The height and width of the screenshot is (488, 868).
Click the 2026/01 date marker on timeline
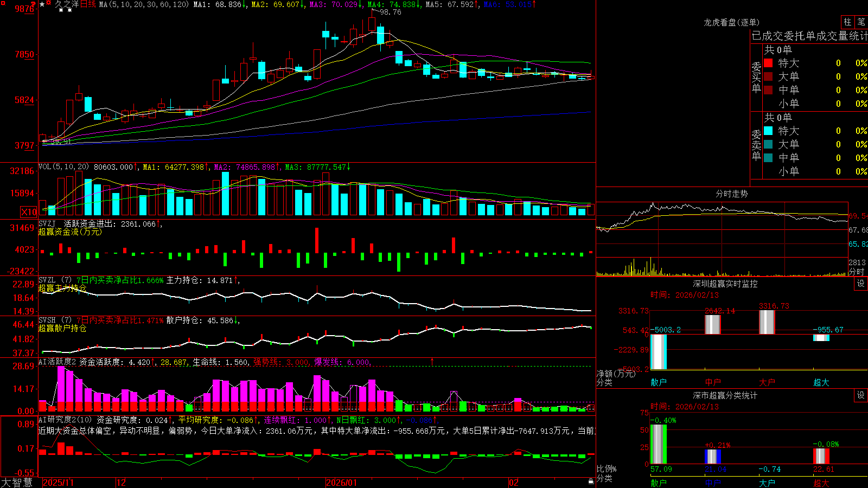pyautogui.click(x=341, y=483)
